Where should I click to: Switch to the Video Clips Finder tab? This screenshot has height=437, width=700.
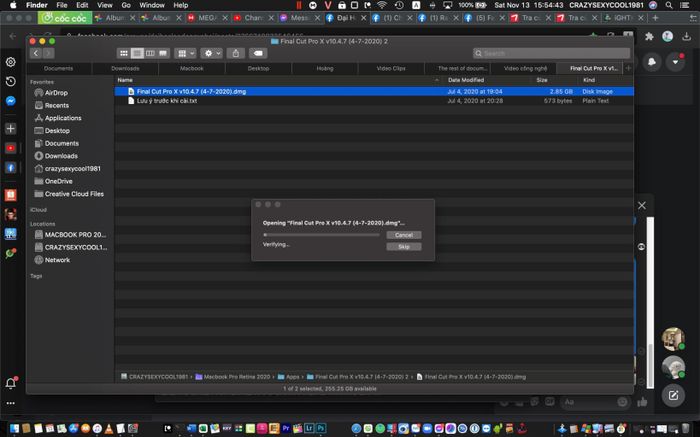tap(391, 68)
